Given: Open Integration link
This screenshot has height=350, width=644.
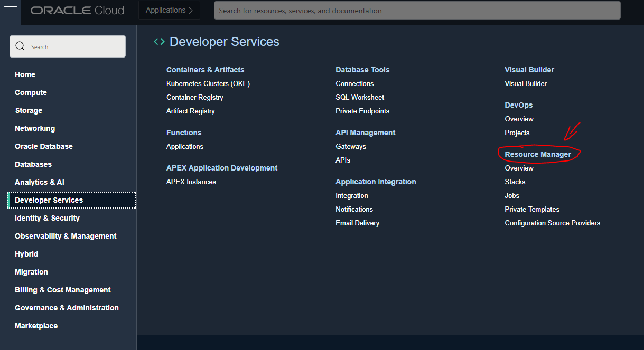Looking at the screenshot, I should pyautogui.click(x=352, y=195).
